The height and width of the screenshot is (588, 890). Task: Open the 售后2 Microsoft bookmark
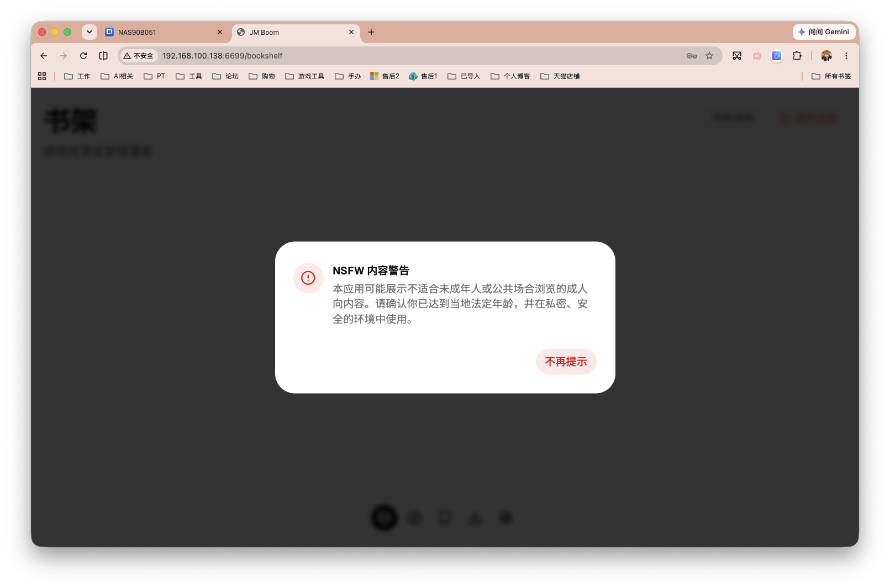point(385,76)
